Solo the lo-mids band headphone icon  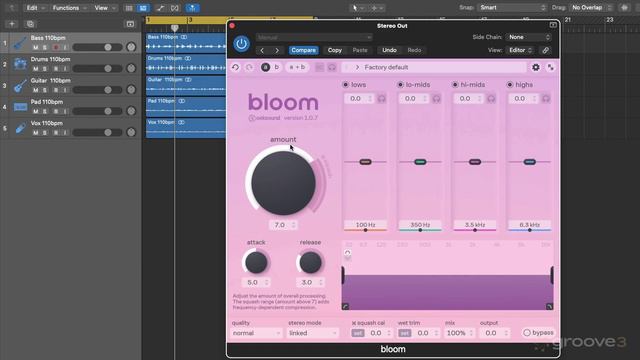pyautogui.click(x=436, y=99)
